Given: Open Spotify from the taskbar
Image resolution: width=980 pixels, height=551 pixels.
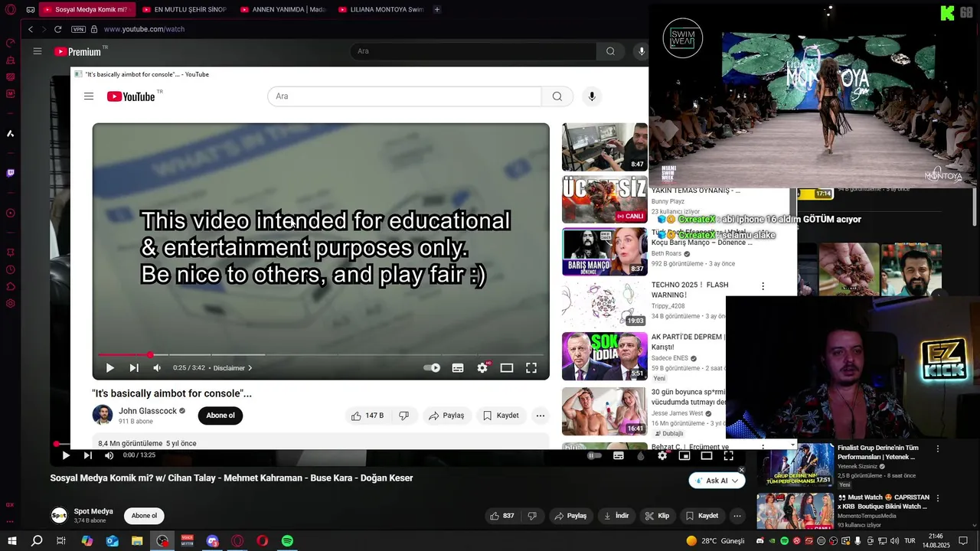Looking at the screenshot, I should tap(287, 541).
